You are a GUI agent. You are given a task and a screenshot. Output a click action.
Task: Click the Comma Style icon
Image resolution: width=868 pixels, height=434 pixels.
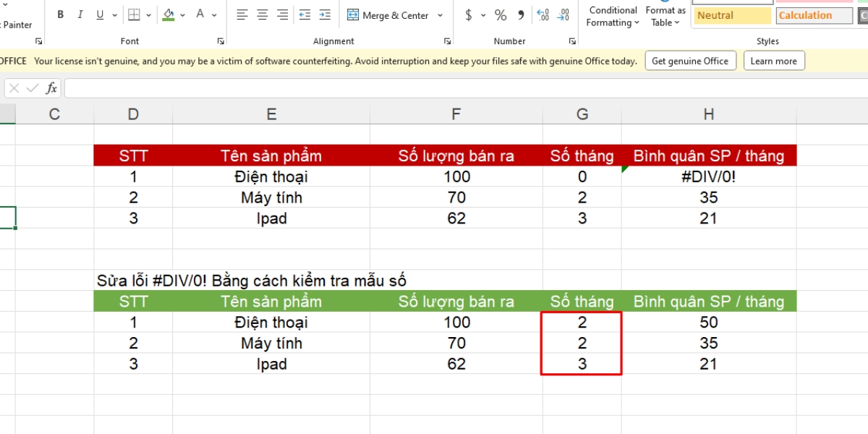tap(520, 14)
